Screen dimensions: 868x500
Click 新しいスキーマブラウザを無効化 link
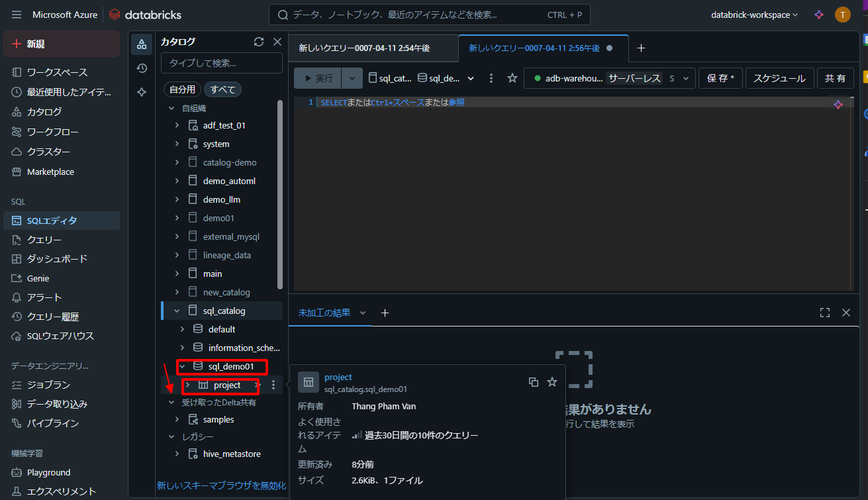pos(221,485)
